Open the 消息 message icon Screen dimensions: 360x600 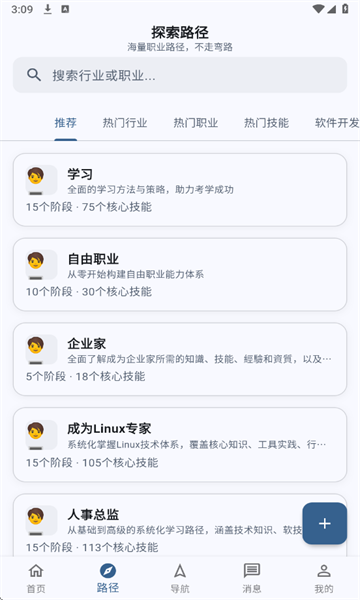point(252,571)
